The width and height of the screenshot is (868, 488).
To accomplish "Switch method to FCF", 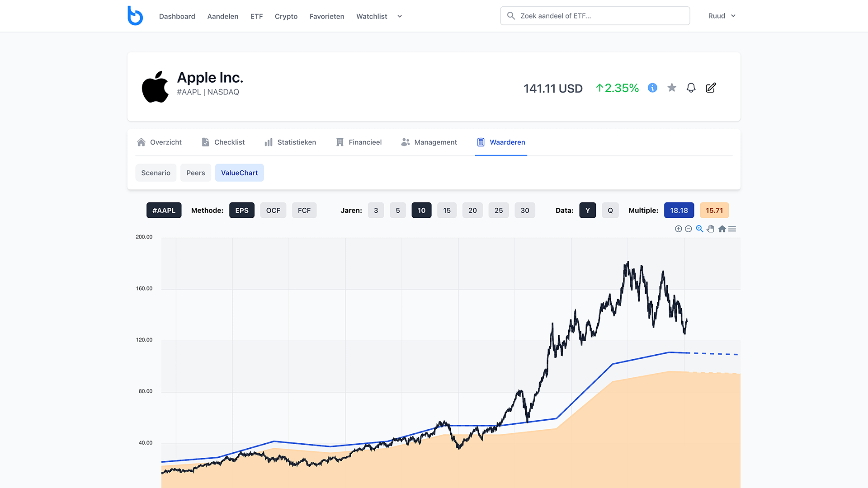I will pyautogui.click(x=304, y=210).
